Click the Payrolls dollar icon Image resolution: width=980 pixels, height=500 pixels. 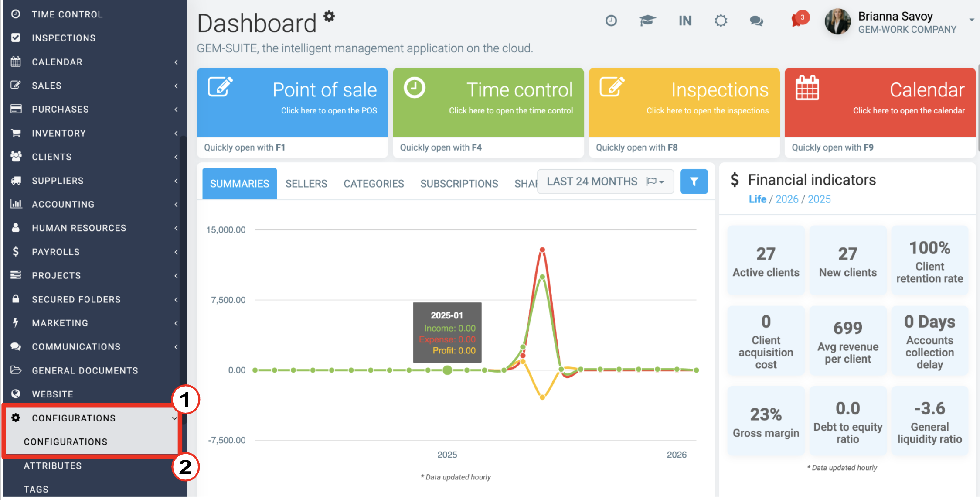click(16, 251)
